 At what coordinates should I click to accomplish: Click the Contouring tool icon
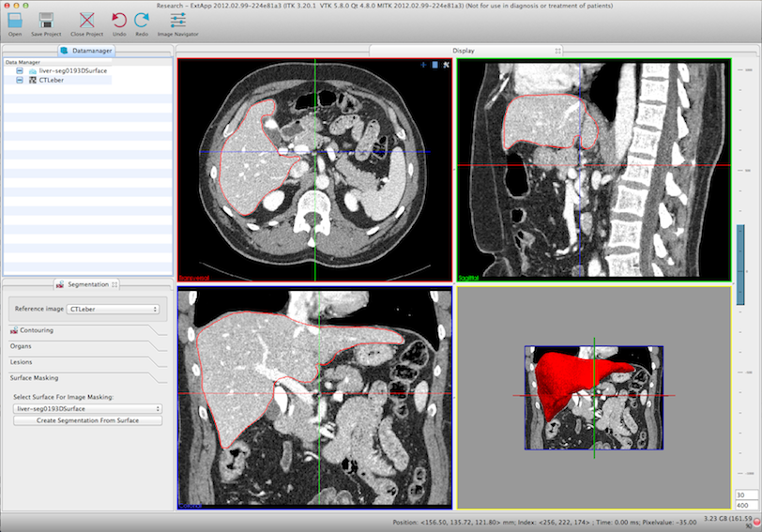(x=13, y=330)
